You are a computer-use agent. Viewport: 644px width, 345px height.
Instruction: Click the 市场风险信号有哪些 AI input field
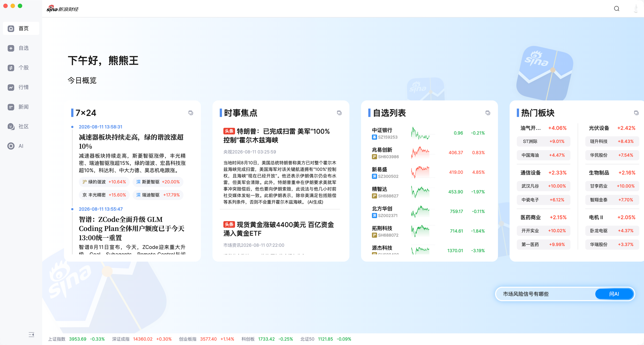coord(545,294)
